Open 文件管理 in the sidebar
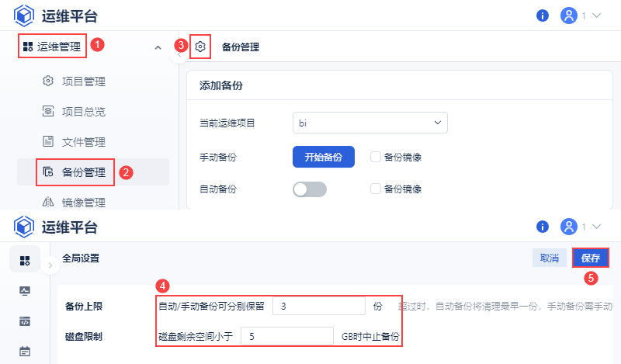The height and width of the screenshot is (364, 621). pos(83,142)
